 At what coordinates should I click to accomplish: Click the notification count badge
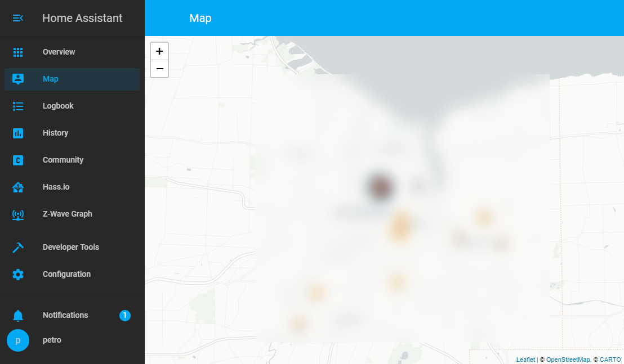point(124,315)
